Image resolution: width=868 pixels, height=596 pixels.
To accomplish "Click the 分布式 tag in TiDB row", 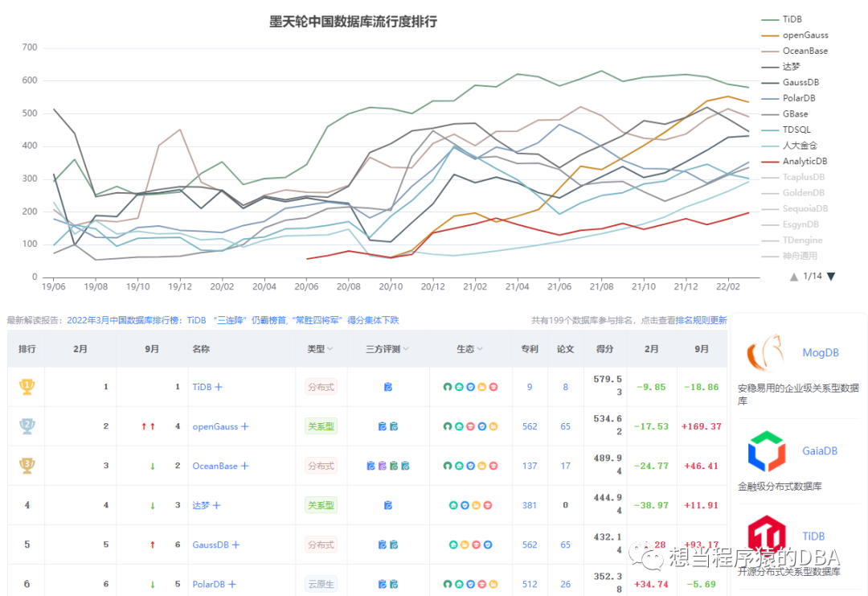I will click(321, 387).
